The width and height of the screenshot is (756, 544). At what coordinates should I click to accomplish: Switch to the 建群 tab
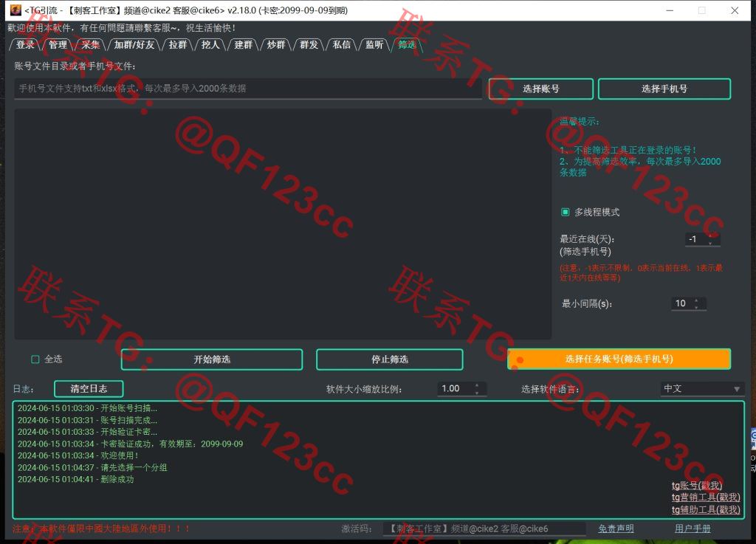(243, 45)
